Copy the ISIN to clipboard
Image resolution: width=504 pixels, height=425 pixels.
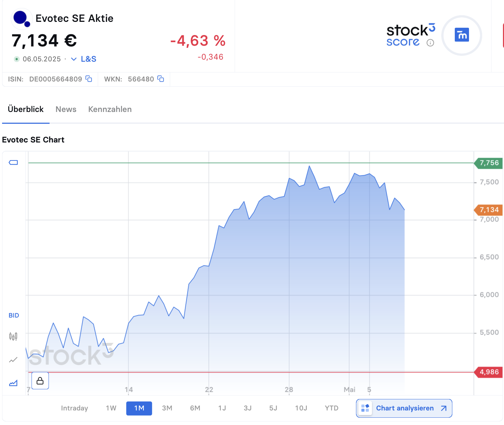point(89,79)
